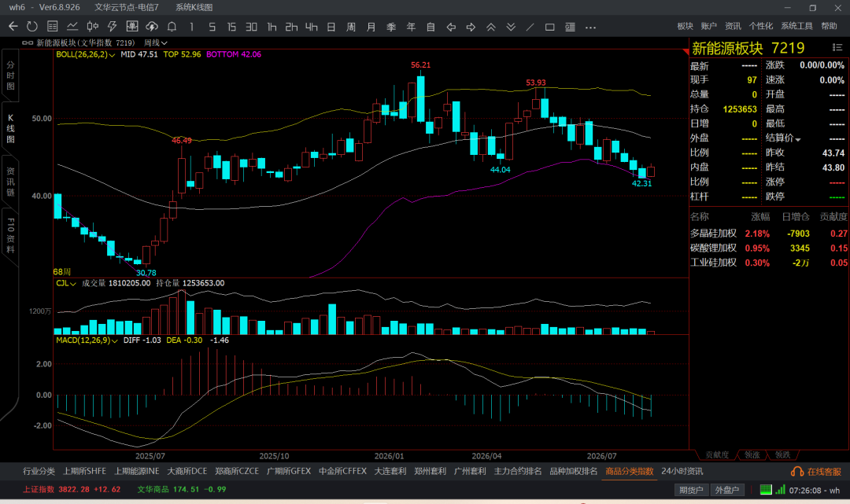Screen dimensions: 850x504
Task: Click the lightning bolt quick order icon
Action: pos(113,27)
